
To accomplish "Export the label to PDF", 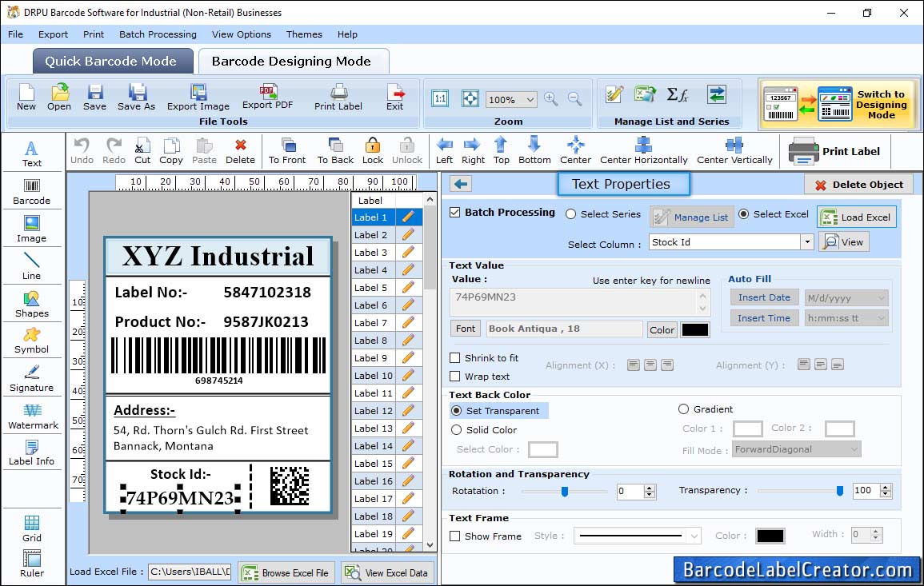I will (x=267, y=98).
